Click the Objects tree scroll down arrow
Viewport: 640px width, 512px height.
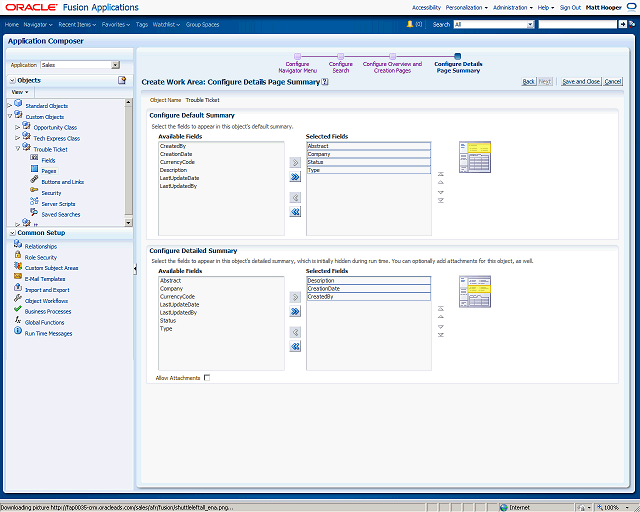128,223
